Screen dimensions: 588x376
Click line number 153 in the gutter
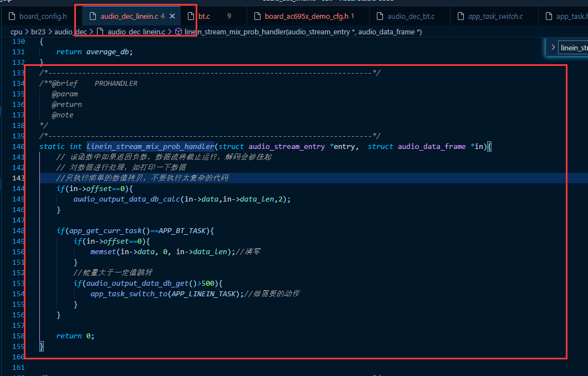[18, 283]
